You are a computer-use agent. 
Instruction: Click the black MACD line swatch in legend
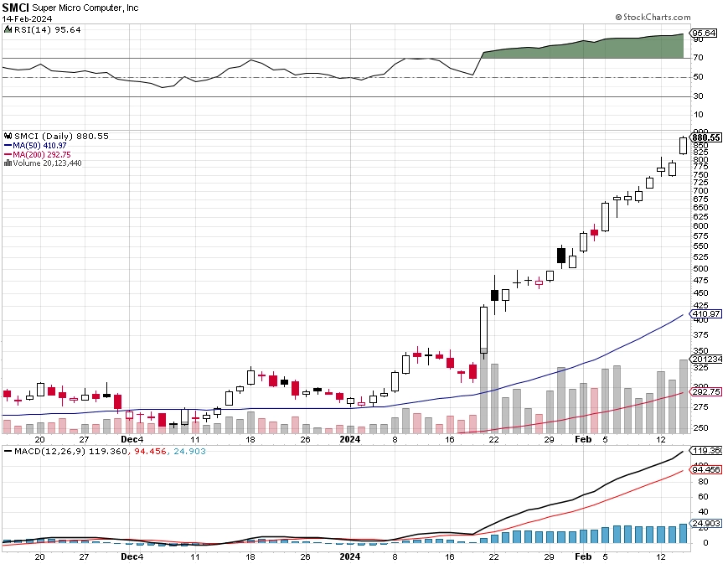coord(8,451)
